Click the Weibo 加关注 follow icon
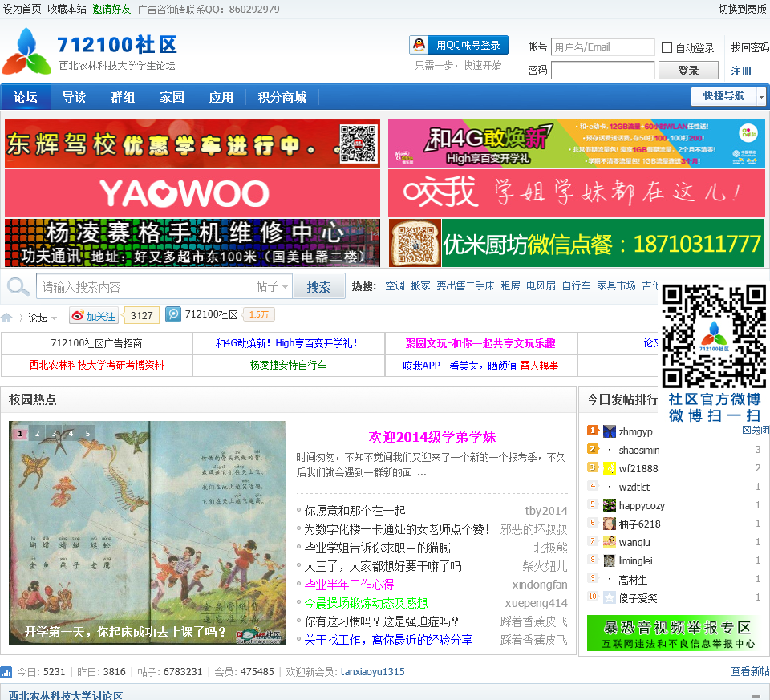This screenshot has height=700, width=770. pos(95,316)
